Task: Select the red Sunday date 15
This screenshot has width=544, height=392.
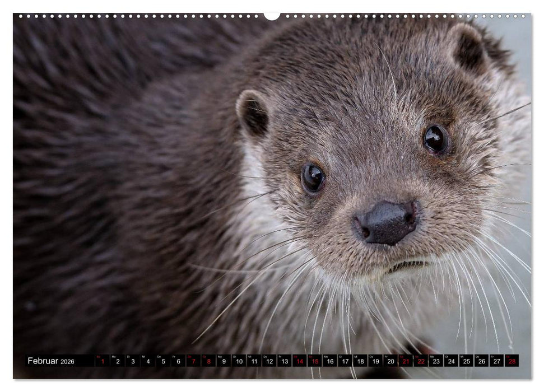Action: tap(314, 361)
